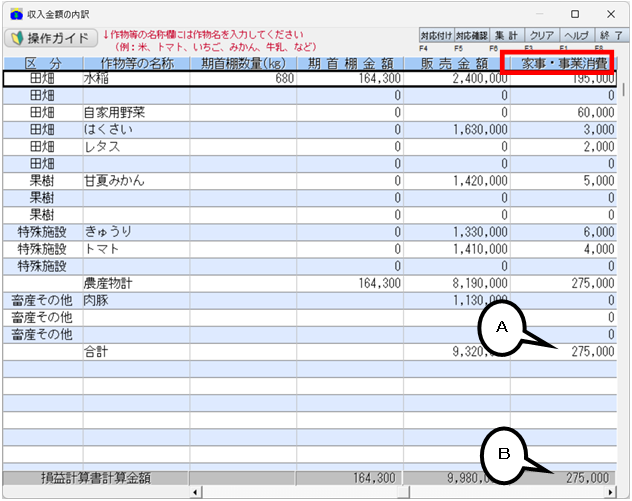Click the 対応付け toolbar button
The height and width of the screenshot is (501, 632).
pyautogui.click(x=437, y=35)
